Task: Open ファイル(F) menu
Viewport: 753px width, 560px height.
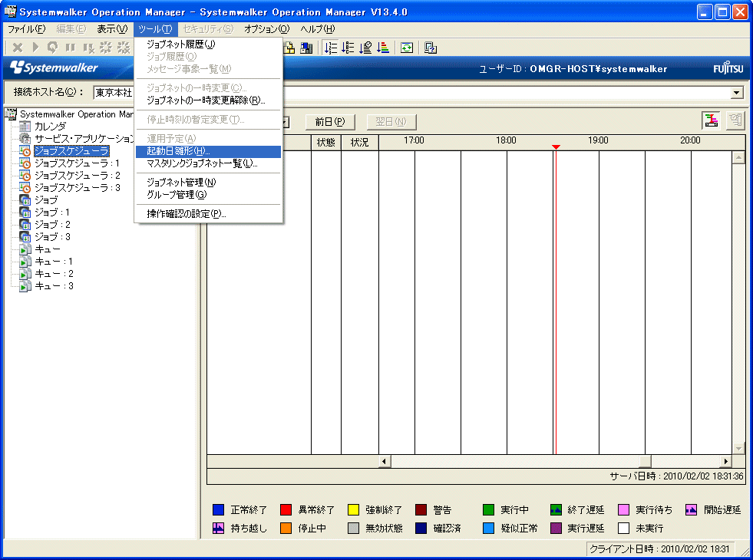Action: [x=27, y=29]
